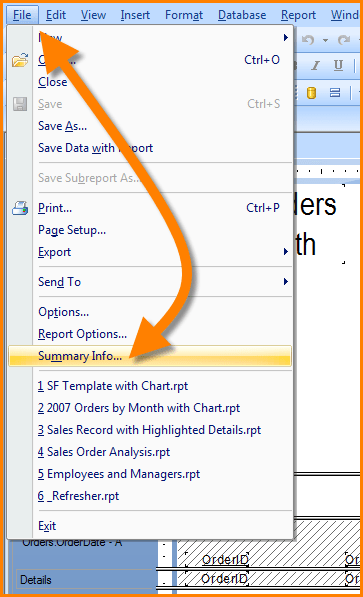Open Report Options... dialog

83,334
